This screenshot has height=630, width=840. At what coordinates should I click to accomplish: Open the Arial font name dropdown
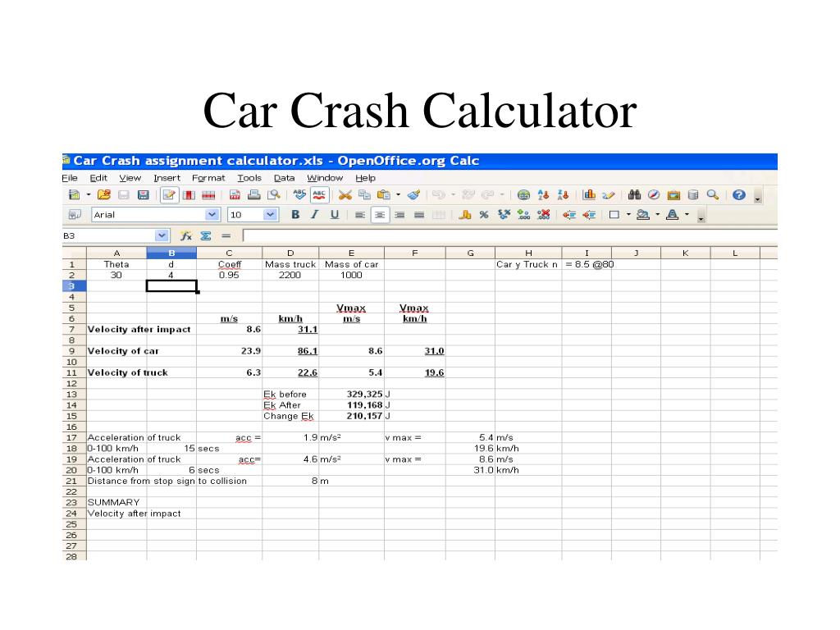coord(212,215)
